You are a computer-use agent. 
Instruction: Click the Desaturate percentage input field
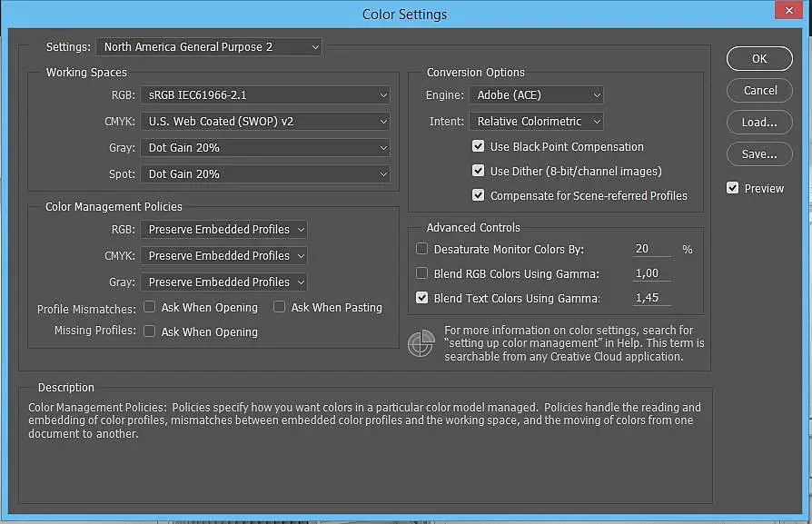[651, 249]
